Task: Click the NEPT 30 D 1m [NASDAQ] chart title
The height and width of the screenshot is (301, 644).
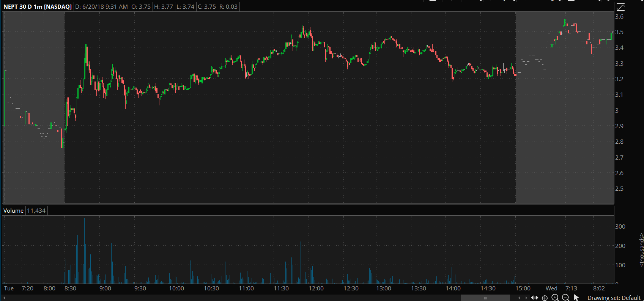Action: pos(38,7)
